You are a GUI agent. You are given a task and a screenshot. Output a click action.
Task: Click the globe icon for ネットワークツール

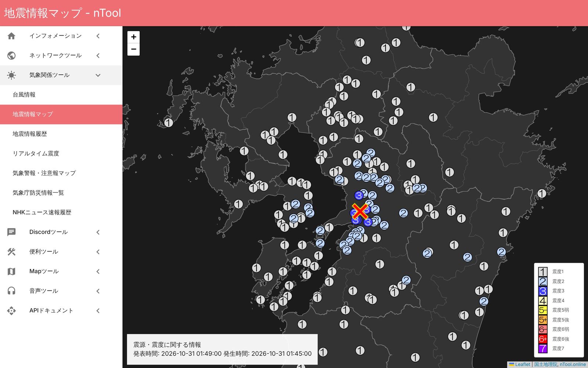pyautogui.click(x=11, y=56)
